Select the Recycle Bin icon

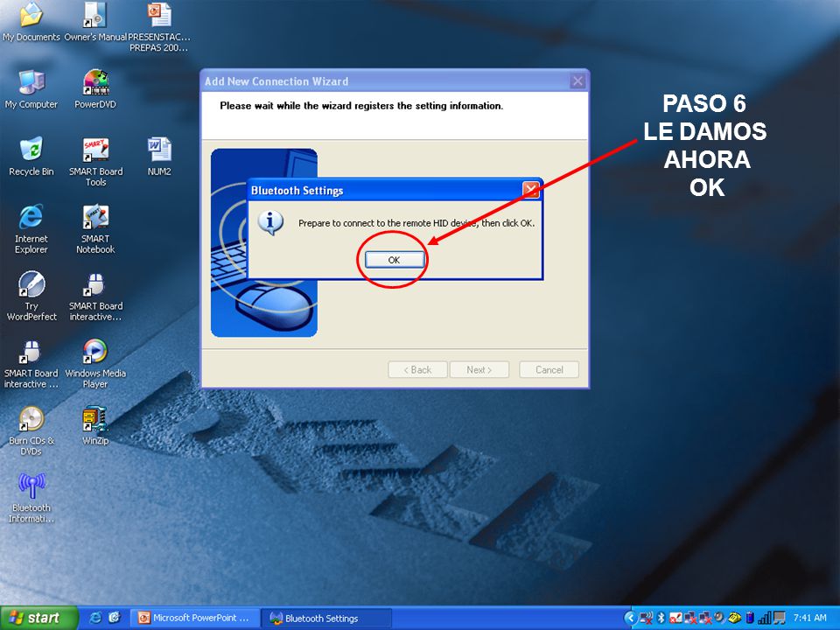pos(31,157)
